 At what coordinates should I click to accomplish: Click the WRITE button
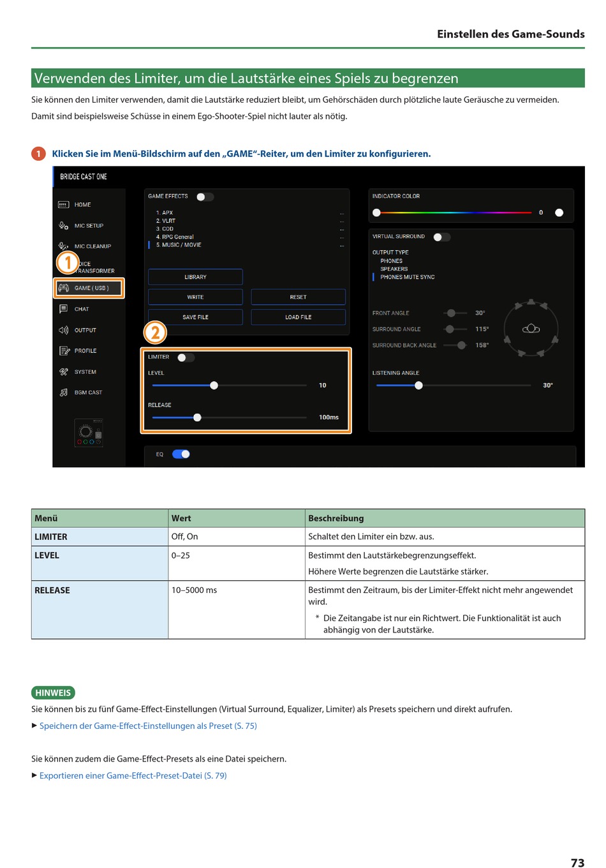coord(195,297)
